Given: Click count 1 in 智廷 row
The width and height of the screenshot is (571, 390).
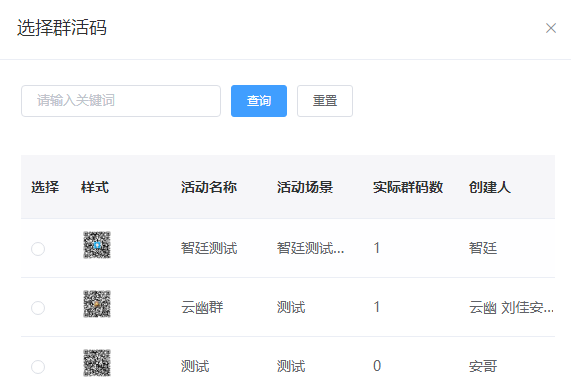Looking at the screenshot, I should point(377,248).
